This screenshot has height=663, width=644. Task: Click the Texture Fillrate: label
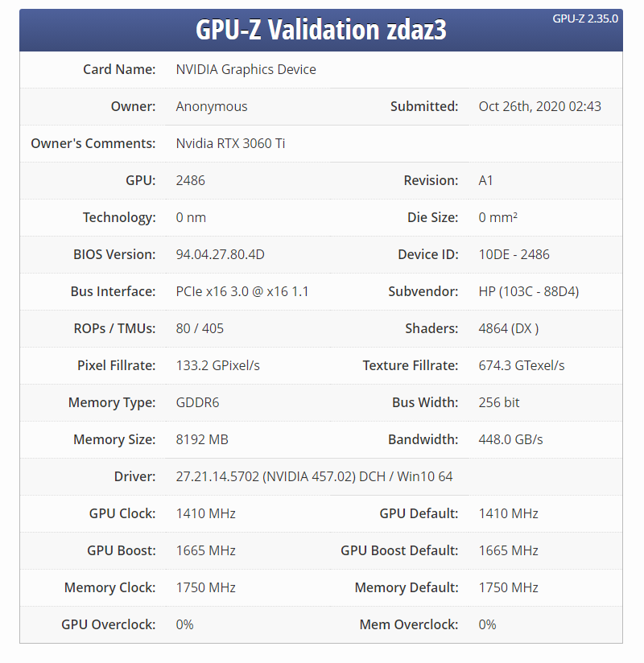pos(411,365)
